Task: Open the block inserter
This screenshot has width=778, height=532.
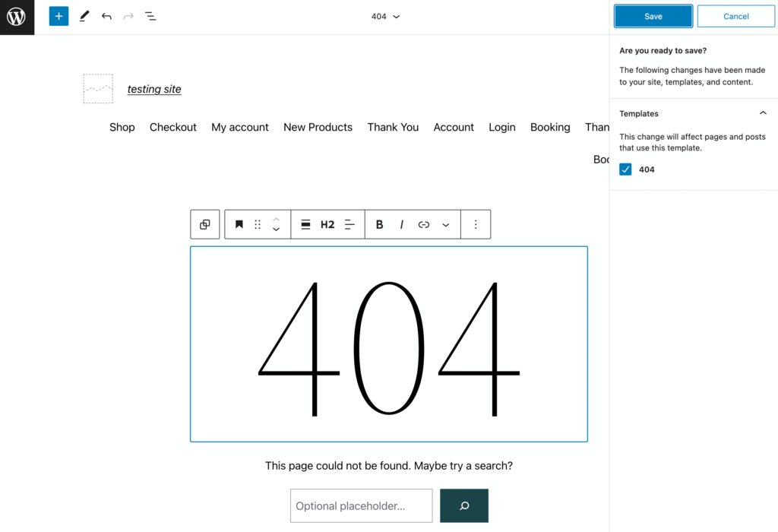Action: tap(59, 16)
